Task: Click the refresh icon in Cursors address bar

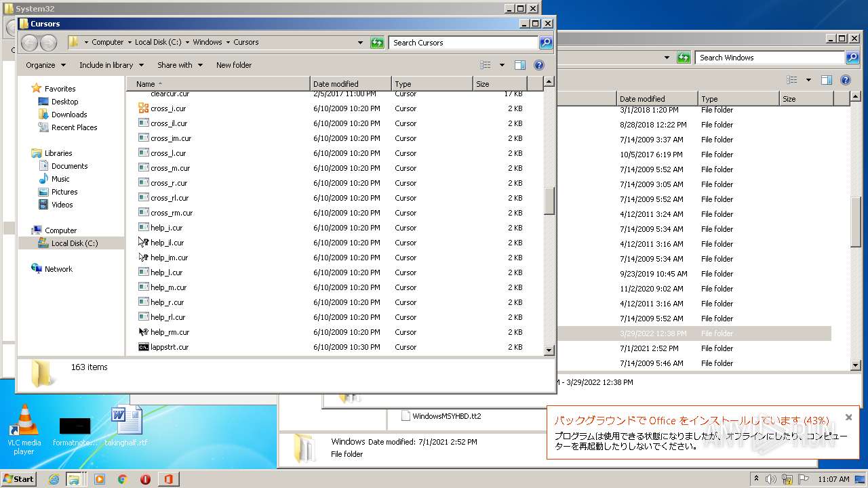Action: 378,43
